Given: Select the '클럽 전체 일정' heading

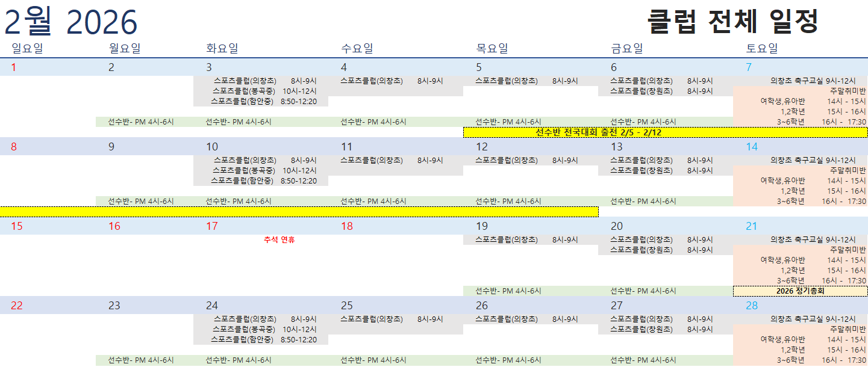Looking at the screenshot, I should [x=732, y=22].
